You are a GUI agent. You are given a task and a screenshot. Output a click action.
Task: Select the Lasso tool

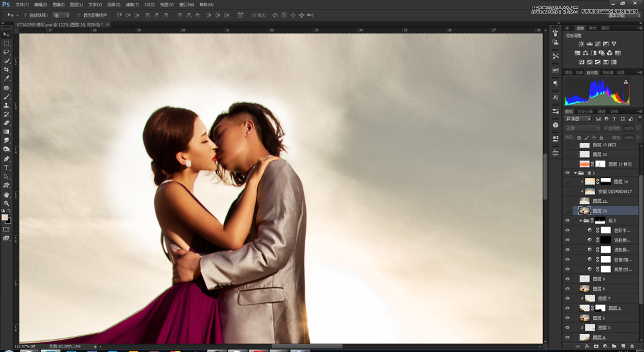[6, 52]
